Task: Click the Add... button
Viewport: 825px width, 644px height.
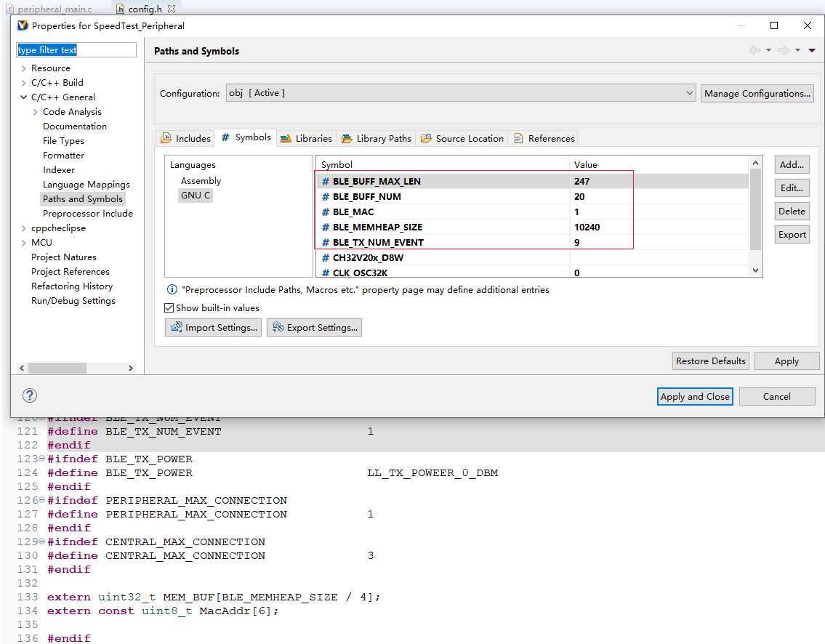Action: [792, 165]
